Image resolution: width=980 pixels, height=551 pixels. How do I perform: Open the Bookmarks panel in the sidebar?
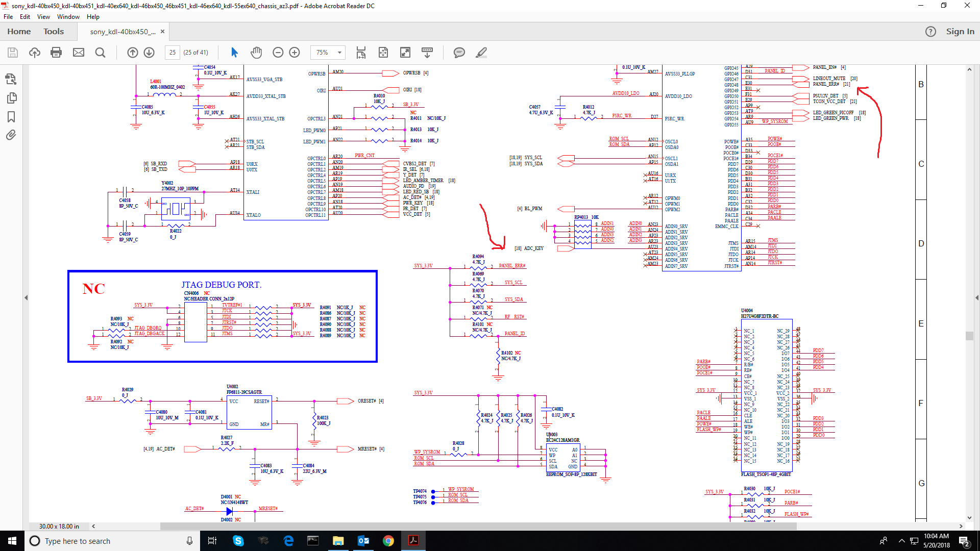[11, 117]
